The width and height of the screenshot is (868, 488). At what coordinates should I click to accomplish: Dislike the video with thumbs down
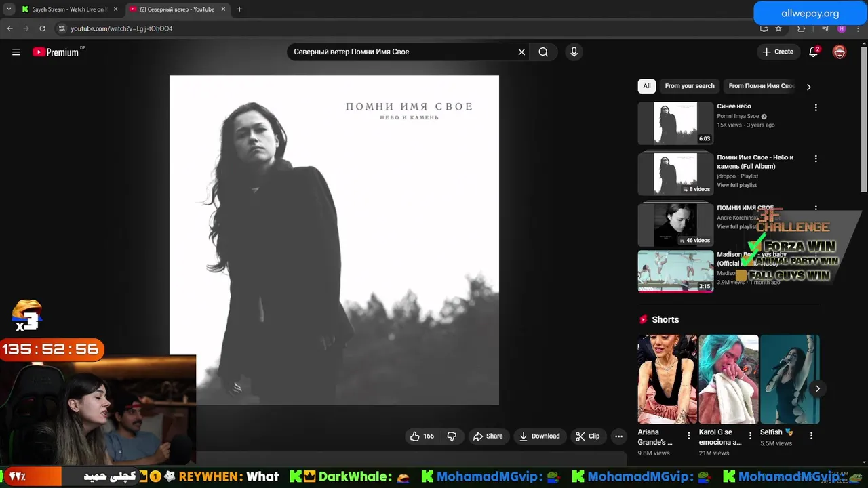click(x=452, y=436)
